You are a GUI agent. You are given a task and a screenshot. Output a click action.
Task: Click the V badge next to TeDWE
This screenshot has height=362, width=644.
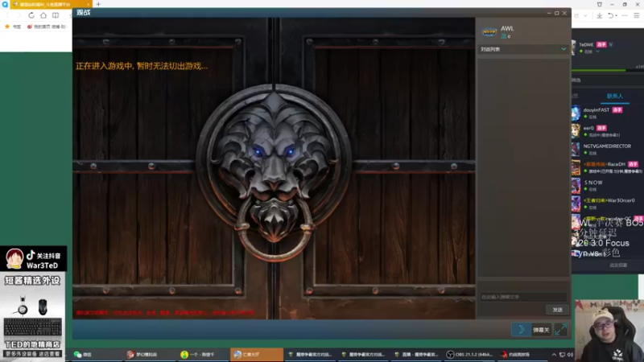(x=611, y=45)
